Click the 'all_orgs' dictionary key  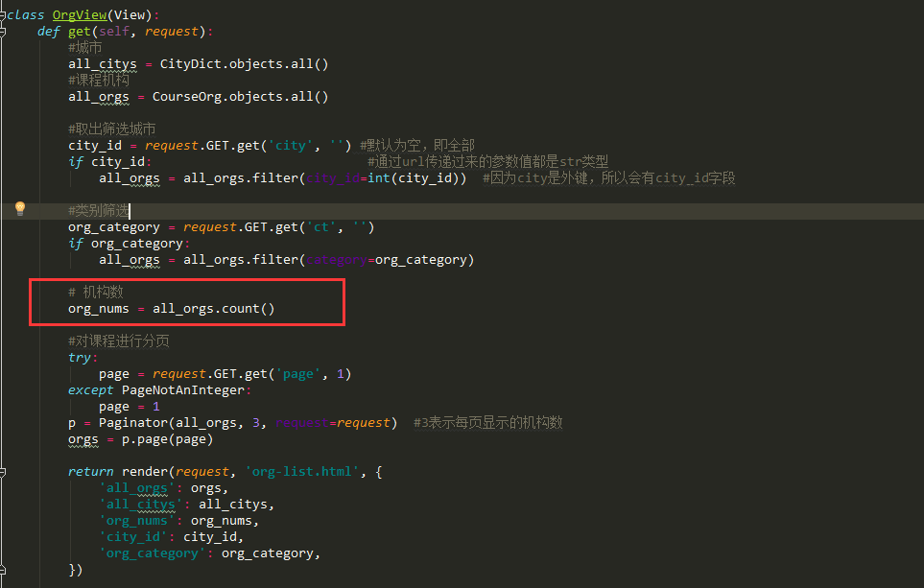point(136,488)
